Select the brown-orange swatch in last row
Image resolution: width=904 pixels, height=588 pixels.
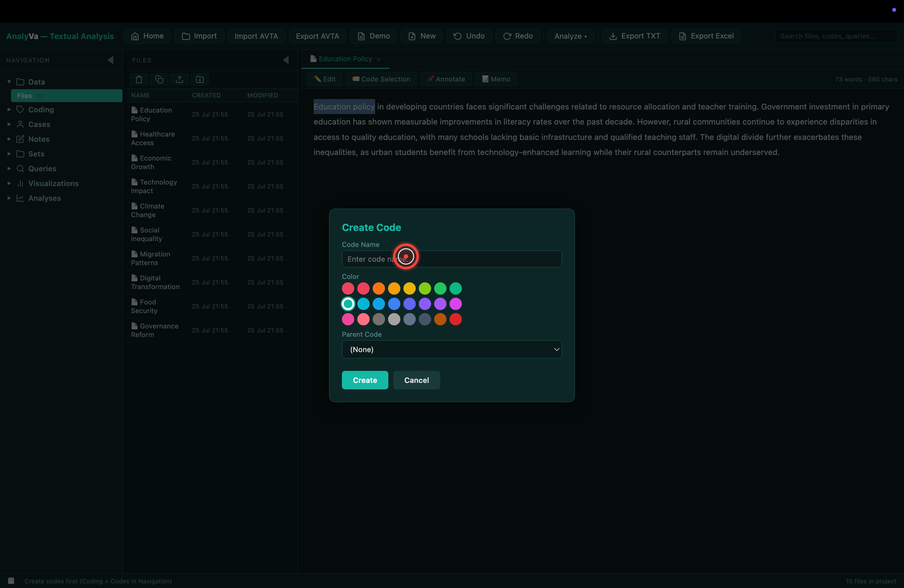440,320
